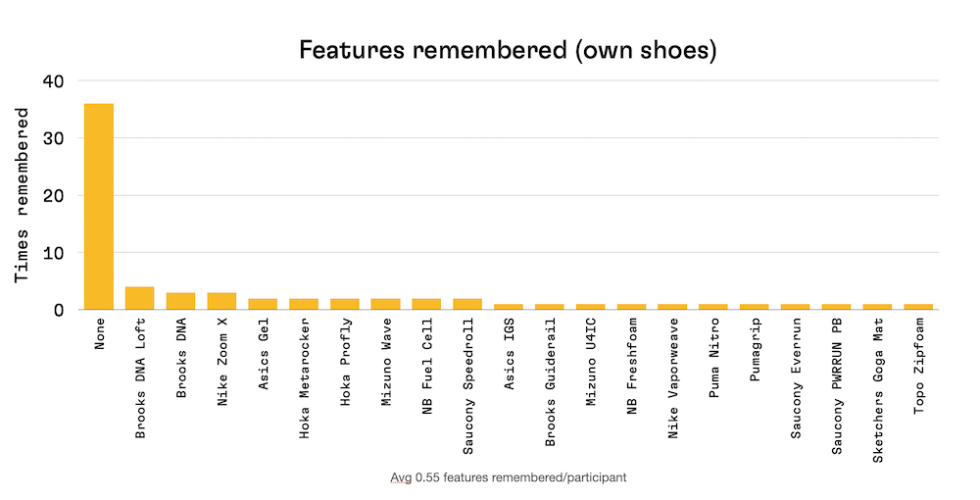The image size is (980, 500).
Task: Click the Hoka Profly axis label
Action: 345,362
